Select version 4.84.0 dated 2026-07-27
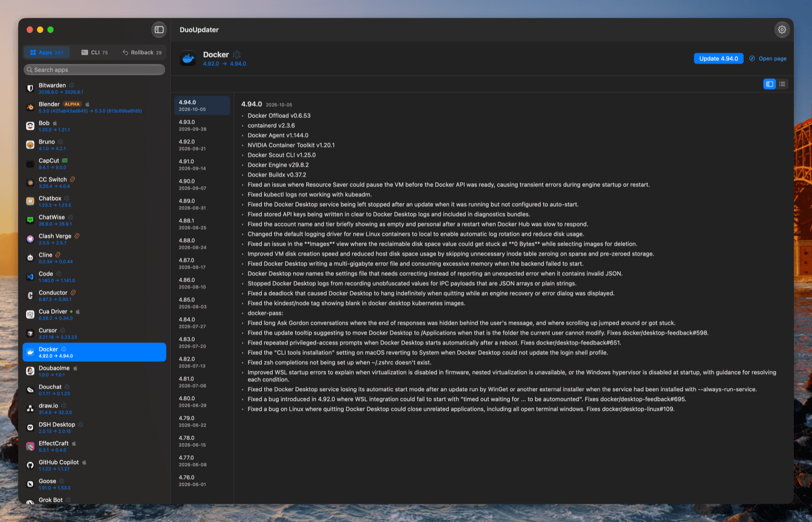This screenshot has width=812, height=522. [202, 323]
